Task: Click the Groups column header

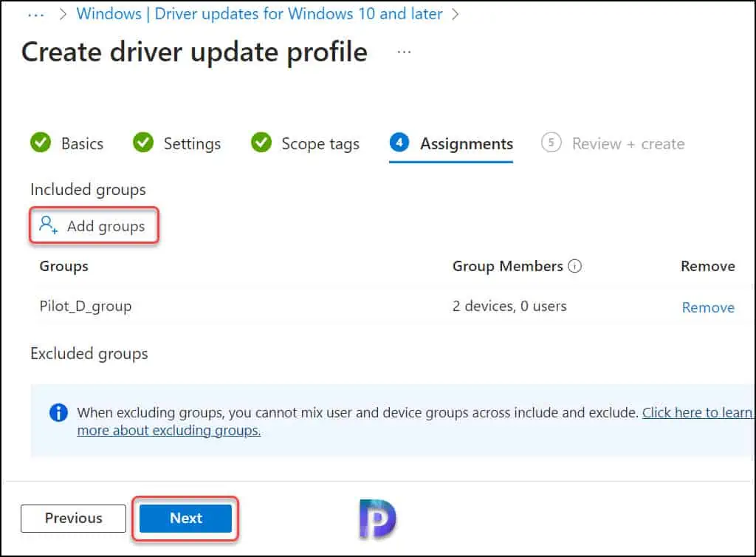Action: tap(63, 266)
